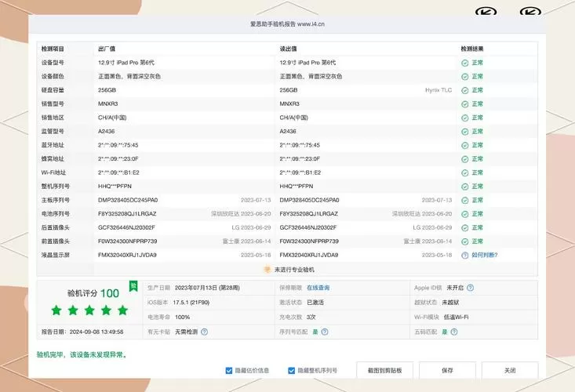The width and height of the screenshot is (575, 392).
Task: Click the 充电次数 3次 value
Action: pos(311,317)
